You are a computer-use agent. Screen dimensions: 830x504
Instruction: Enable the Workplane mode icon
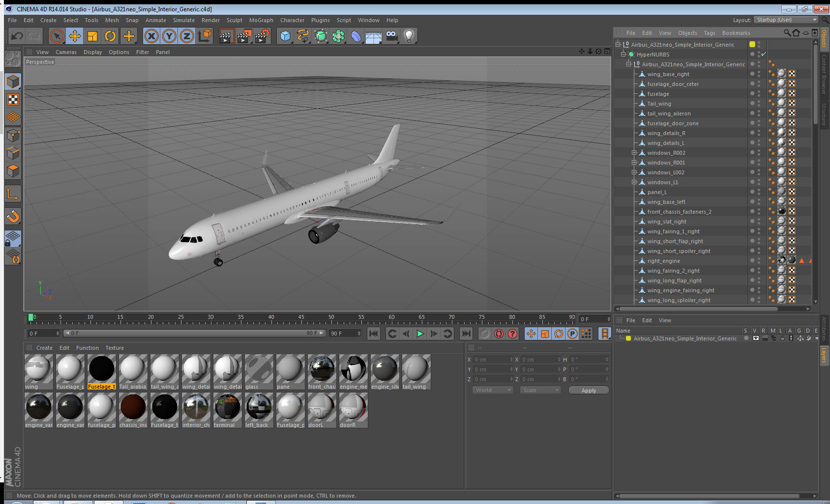(x=13, y=117)
